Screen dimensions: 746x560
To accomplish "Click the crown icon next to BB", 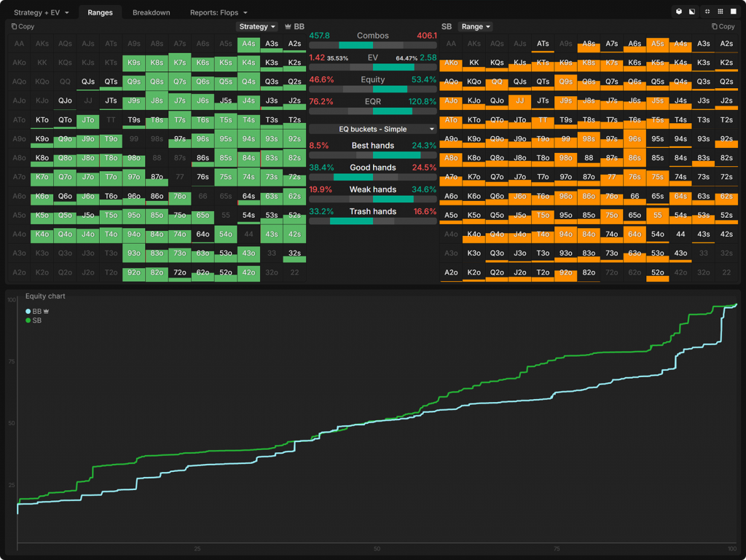I will (x=288, y=26).
